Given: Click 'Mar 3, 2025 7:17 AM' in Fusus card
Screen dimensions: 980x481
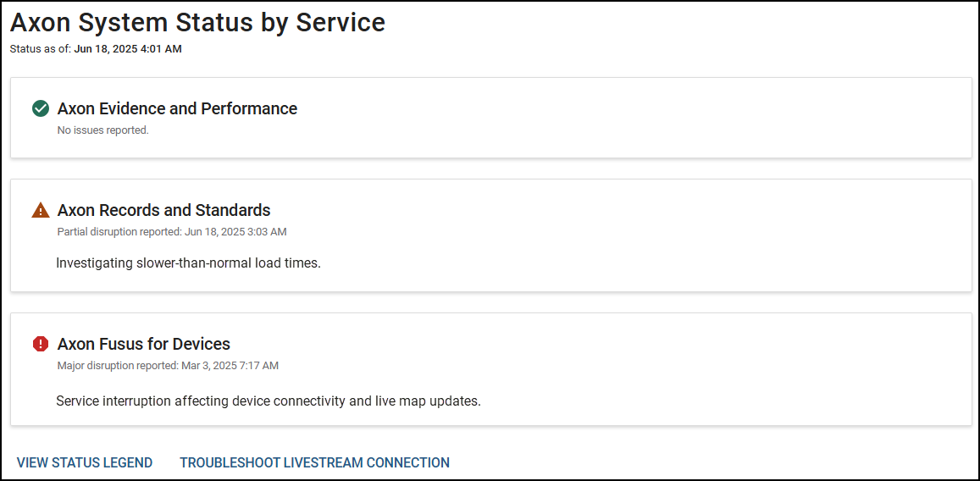Looking at the screenshot, I should 230,366.
